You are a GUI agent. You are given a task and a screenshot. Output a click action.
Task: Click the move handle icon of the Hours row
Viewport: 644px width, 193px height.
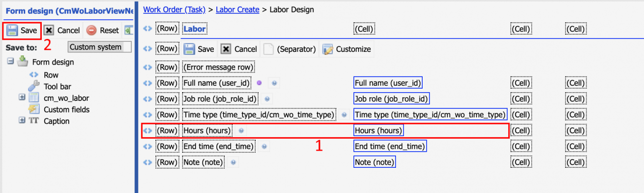147,131
